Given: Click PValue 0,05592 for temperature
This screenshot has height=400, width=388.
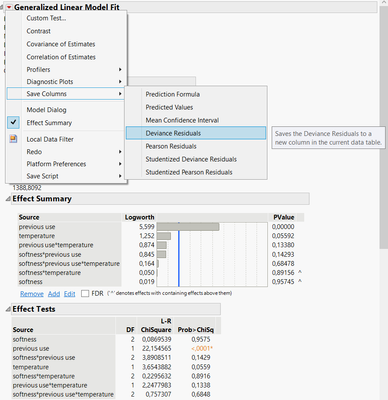Looking at the screenshot, I should coord(283,236).
